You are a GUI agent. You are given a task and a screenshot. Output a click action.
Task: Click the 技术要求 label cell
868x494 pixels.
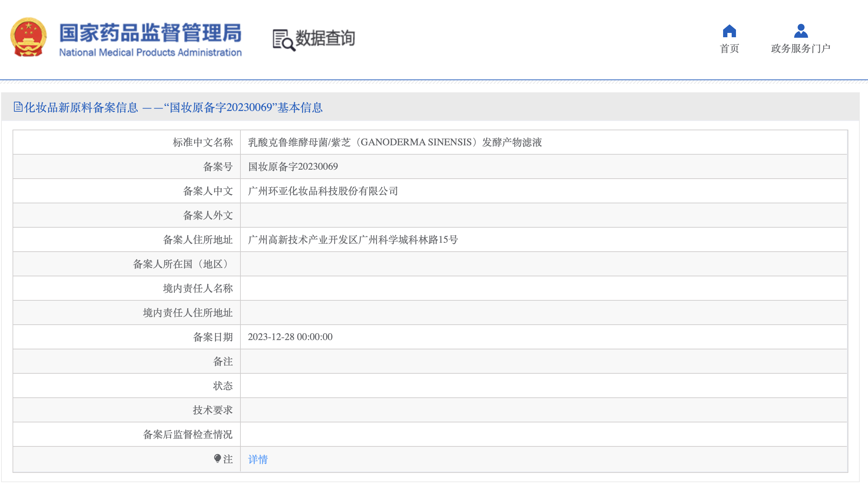127,410
